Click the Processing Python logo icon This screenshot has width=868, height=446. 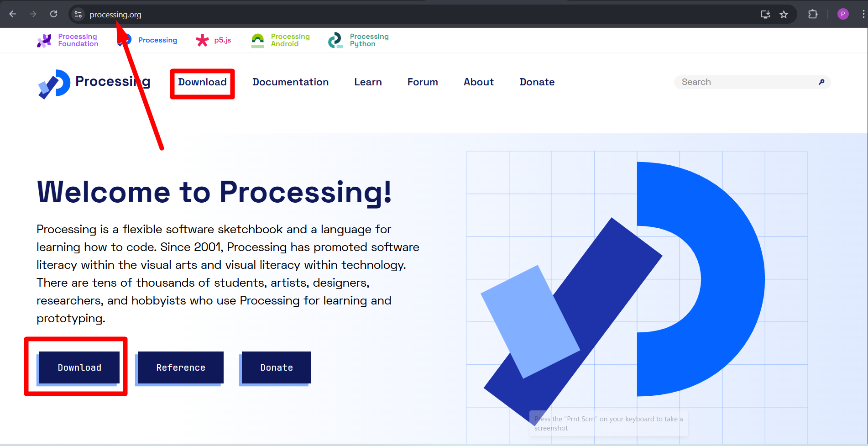[335, 40]
